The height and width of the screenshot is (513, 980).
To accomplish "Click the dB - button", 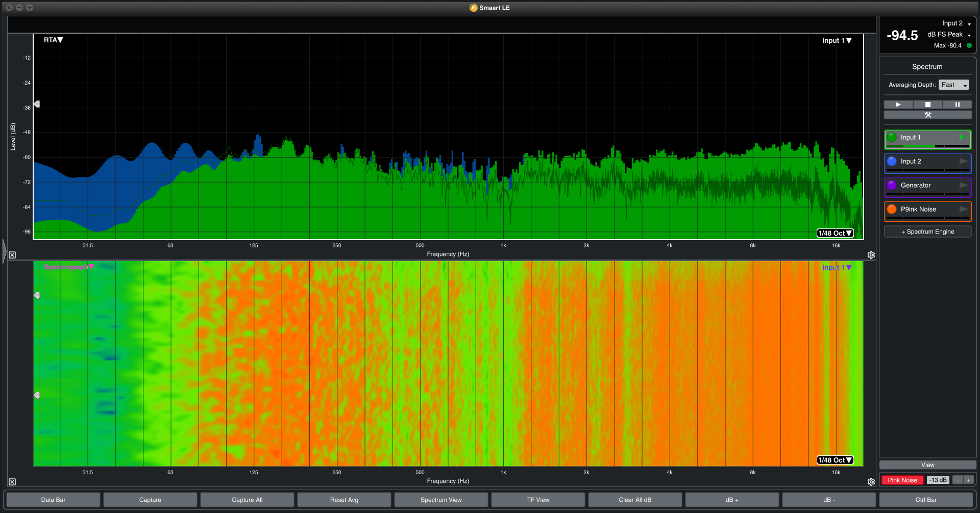I will tap(829, 500).
